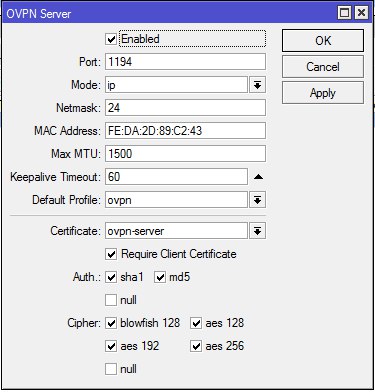Uncheck Require Client Certificate
This screenshot has height=392, width=375.
pos(111,254)
